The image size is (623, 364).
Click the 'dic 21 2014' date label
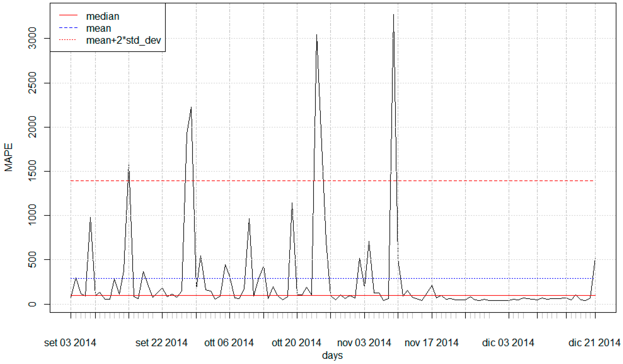point(594,343)
